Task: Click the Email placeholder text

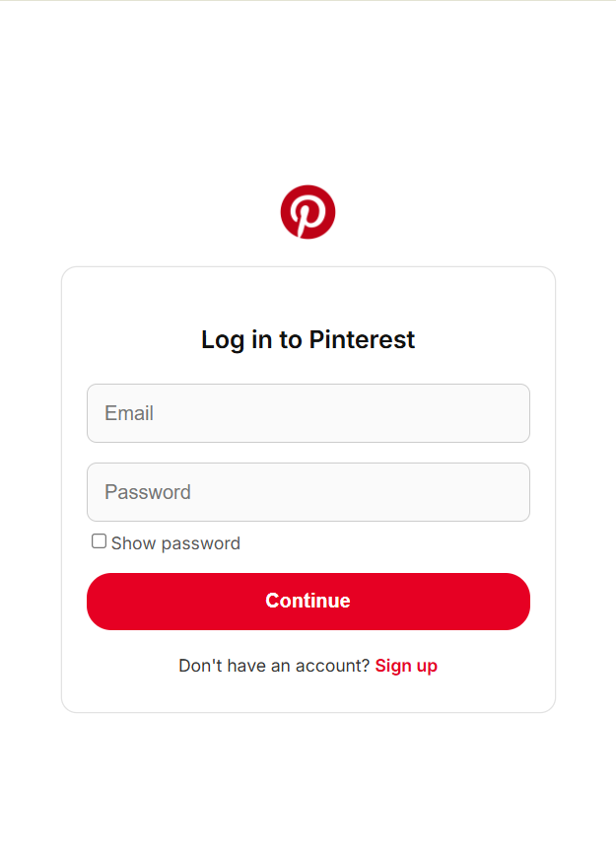Action: (129, 413)
